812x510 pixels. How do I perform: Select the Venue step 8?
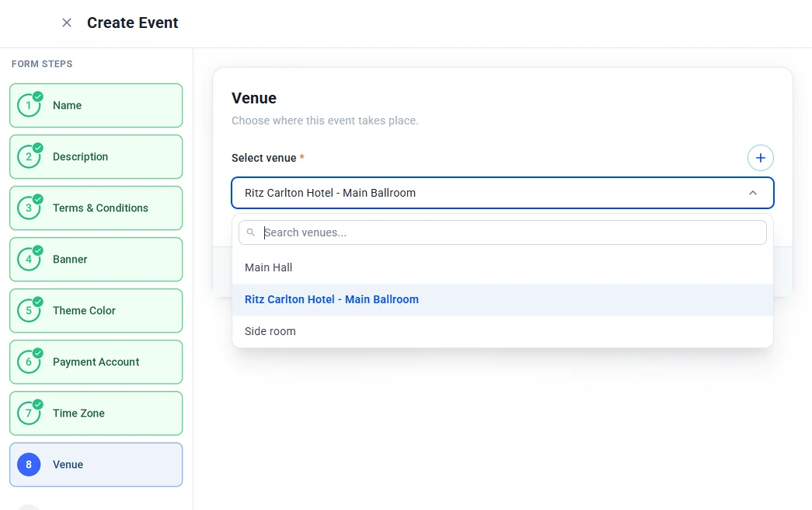pos(96,464)
